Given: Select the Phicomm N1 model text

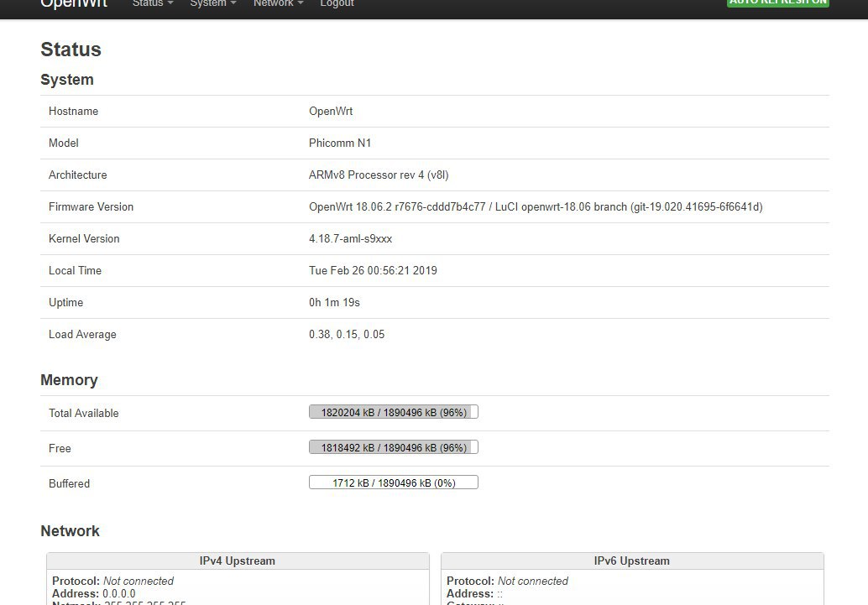Looking at the screenshot, I should 340,143.
